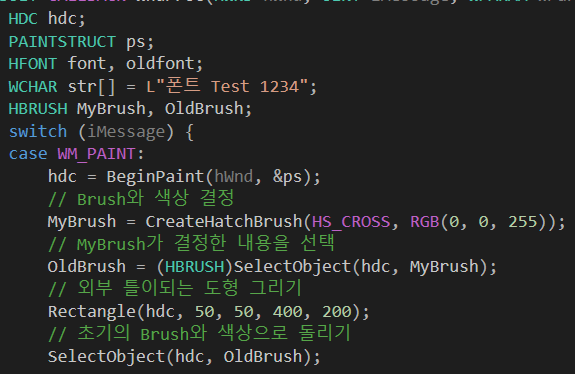Click OldBrush in the HBRUSH declaration
Viewport: 575px width, 374px height.
point(204,109)
